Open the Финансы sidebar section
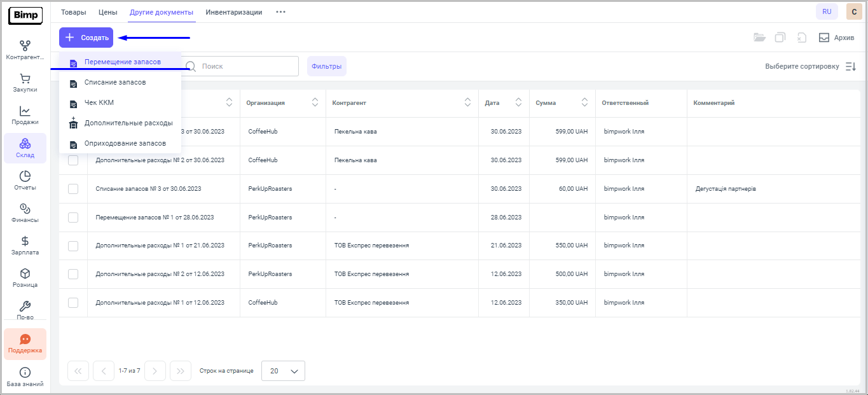 [25, 213]
